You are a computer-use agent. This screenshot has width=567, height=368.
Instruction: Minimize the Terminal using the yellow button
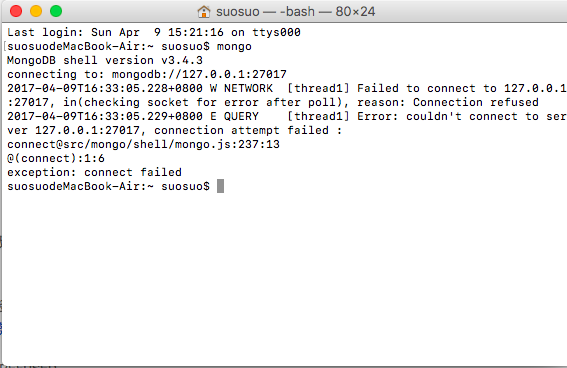coord(36,11)
